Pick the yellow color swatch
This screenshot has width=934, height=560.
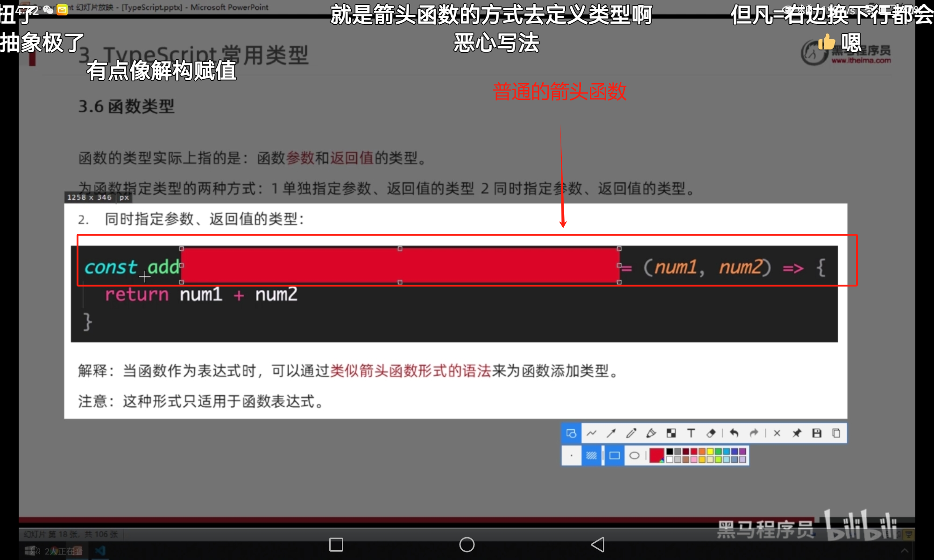click(x=710, y=452)
